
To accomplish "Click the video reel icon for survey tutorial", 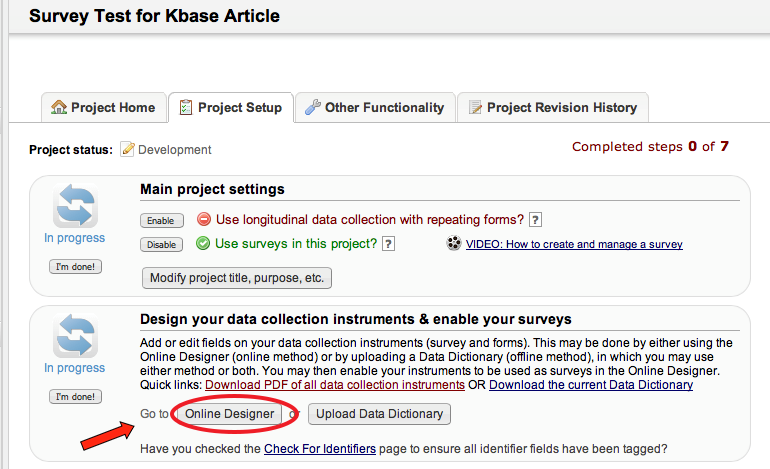I will point(454,244).
